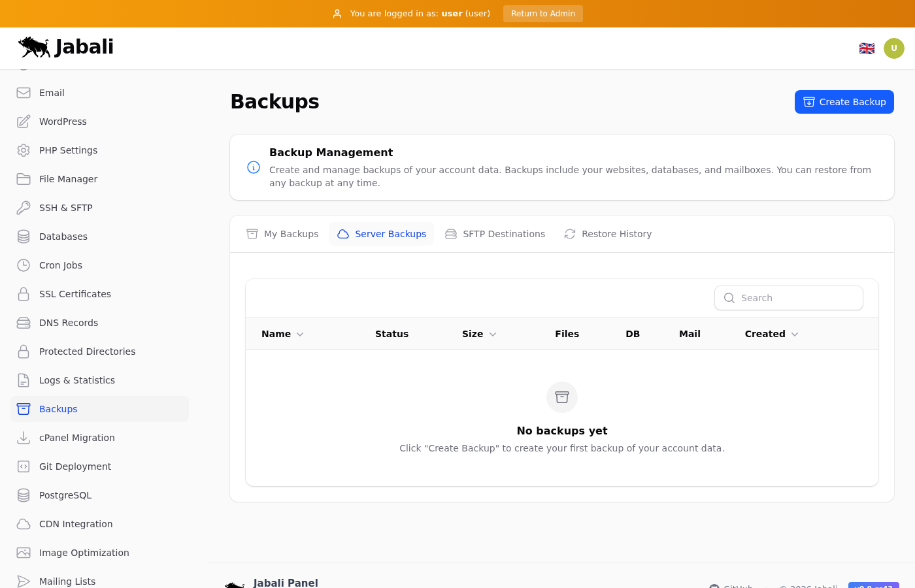The height and width of the screenshot is (588, 915).
Task: Open SSH & SFTP key icon
Action: pos(24,208)
